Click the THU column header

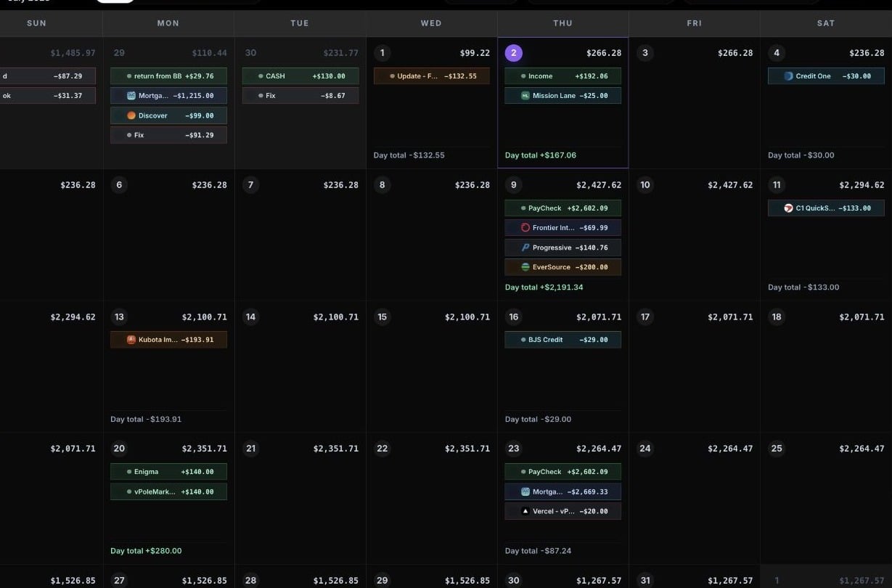[562, 23]
